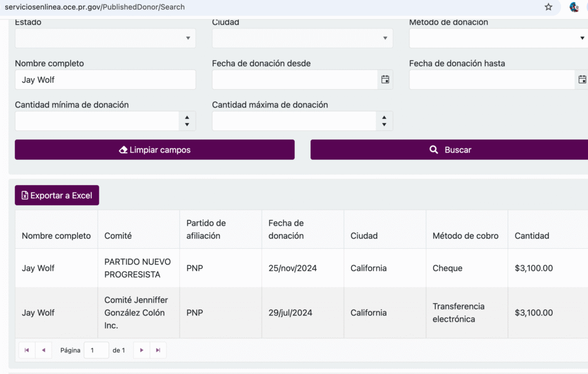
Task: Jump to last page of results
Action: [x=158, y=350]
